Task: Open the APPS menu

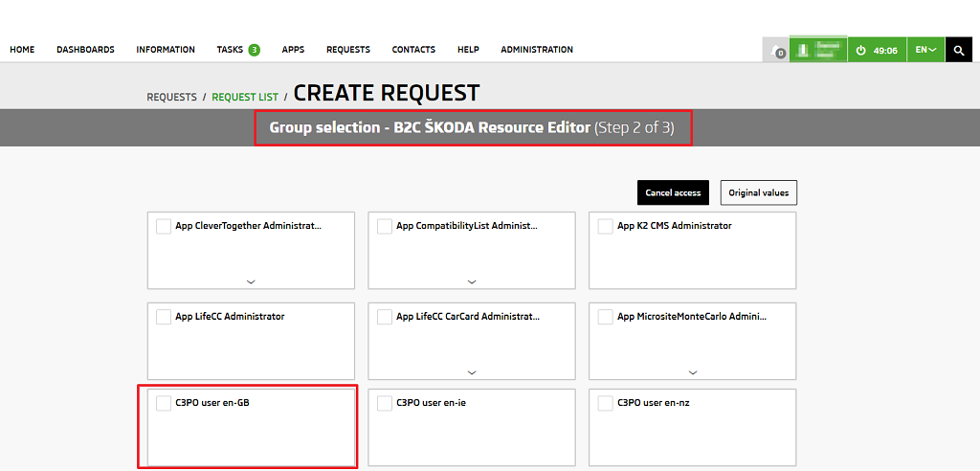Action: tap(293, 50)
